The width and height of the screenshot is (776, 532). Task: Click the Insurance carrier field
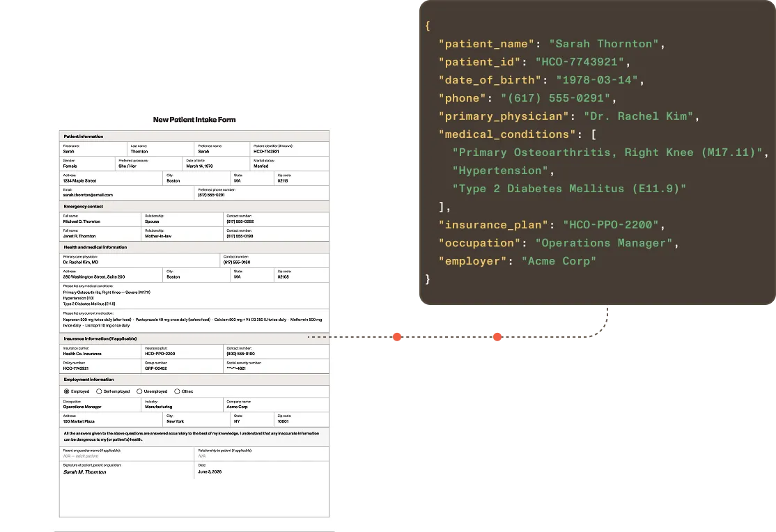(100, 352)
